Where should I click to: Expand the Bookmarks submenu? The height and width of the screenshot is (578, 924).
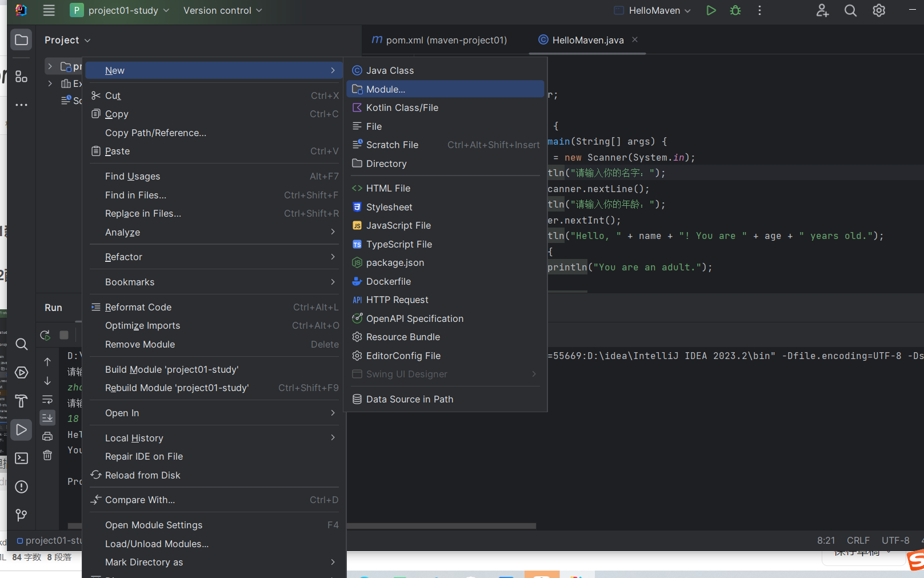pyautogui.click(x=215, y=282)
